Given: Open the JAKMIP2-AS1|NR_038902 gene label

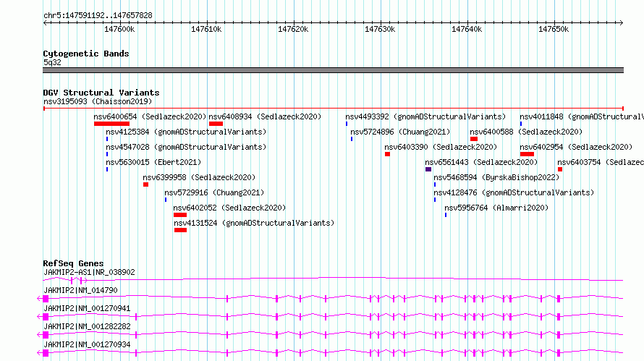Looking at the screenshot, I should click(89, 272).
